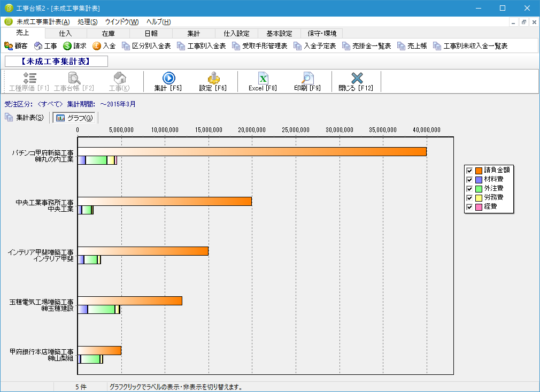Click 玉穂電気工場増築工事 orange bar

[x=130, y=301]
